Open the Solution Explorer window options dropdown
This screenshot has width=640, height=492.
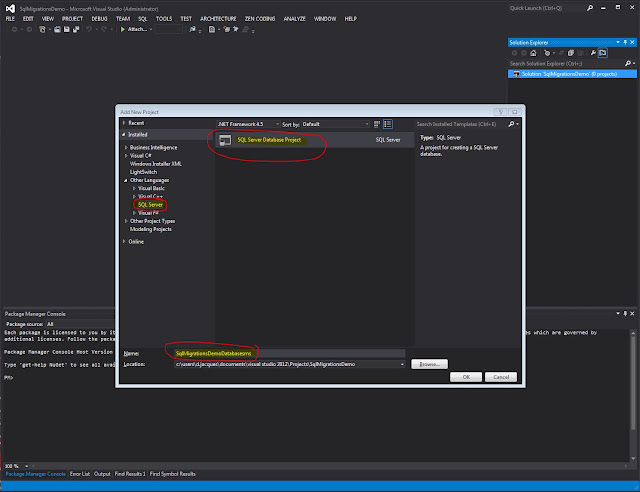pos(618,42)
